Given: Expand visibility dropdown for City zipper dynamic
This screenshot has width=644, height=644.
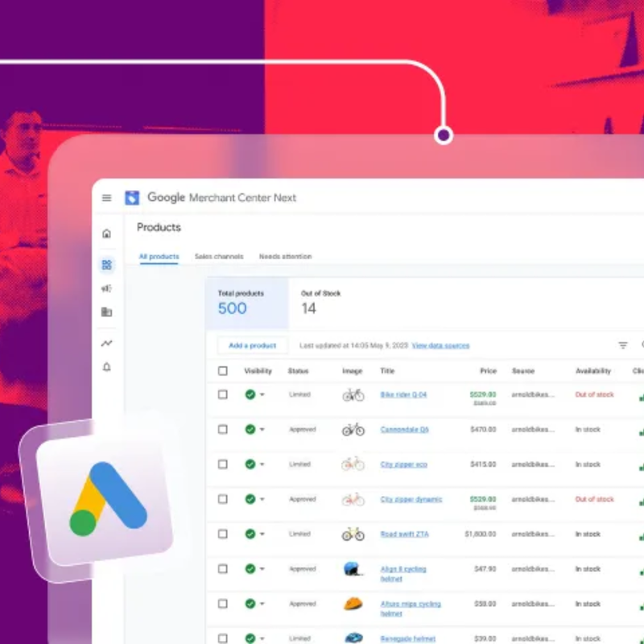Looking at the screenshot, I should tap(262, 499).
